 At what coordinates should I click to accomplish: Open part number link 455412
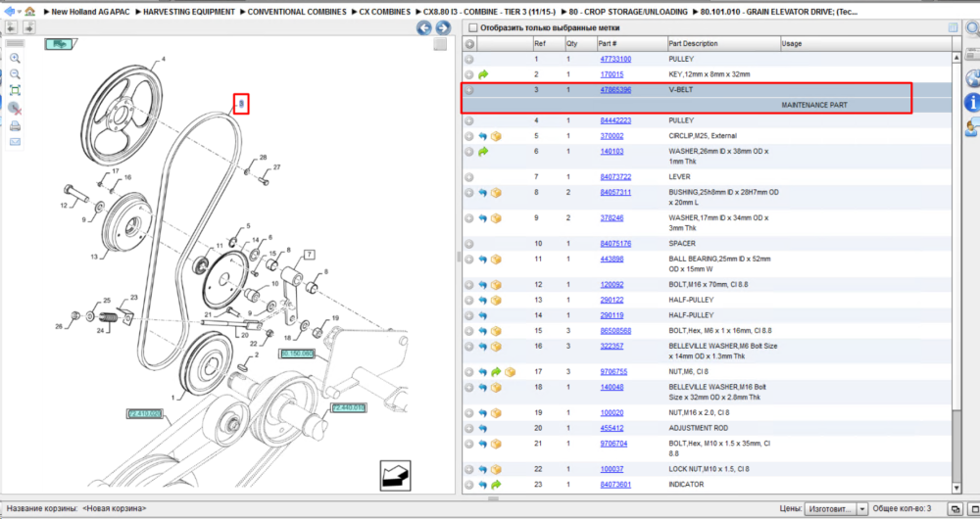612,429
